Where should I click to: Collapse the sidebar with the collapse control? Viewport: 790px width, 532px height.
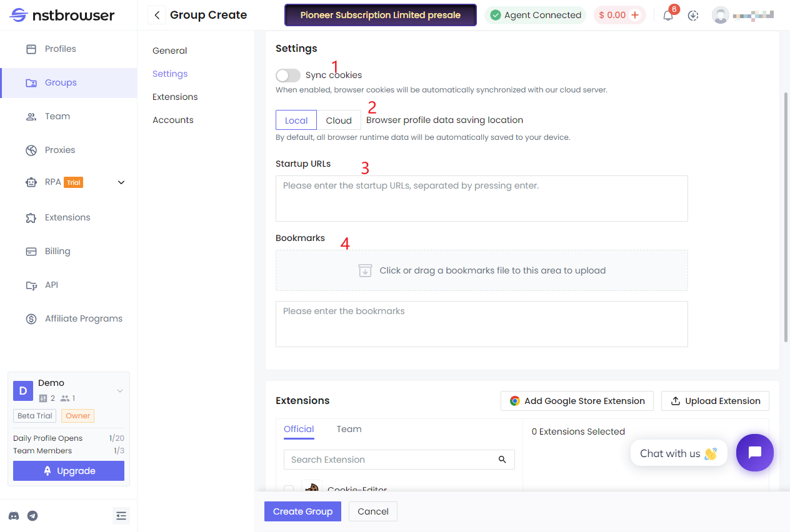121,516
